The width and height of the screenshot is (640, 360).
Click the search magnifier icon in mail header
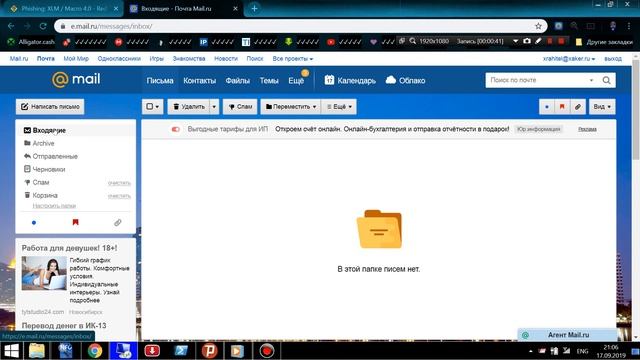[x=607, y=80]
